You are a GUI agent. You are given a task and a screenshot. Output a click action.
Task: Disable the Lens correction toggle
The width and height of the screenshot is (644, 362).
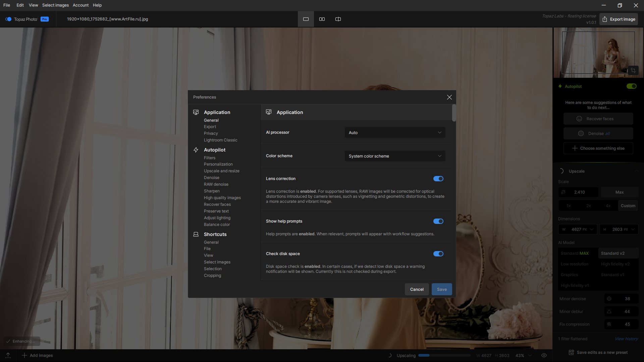pyautogui.click(x=438, y=179)
